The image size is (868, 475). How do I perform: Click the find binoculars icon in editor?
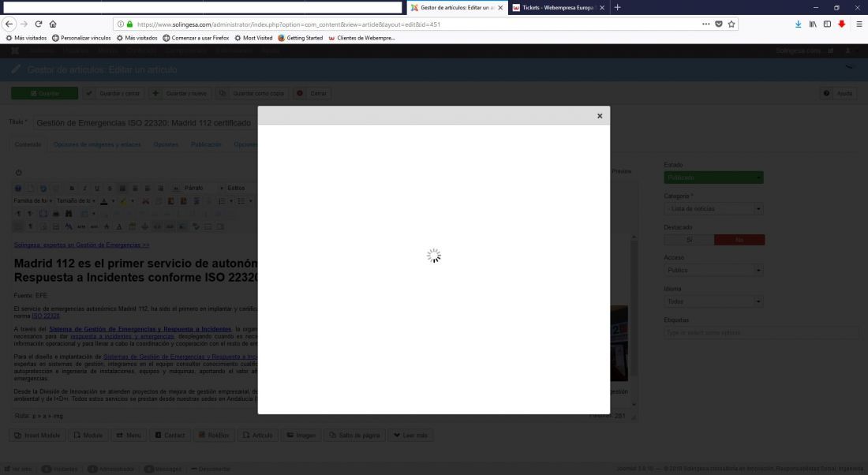coord(69,214)
